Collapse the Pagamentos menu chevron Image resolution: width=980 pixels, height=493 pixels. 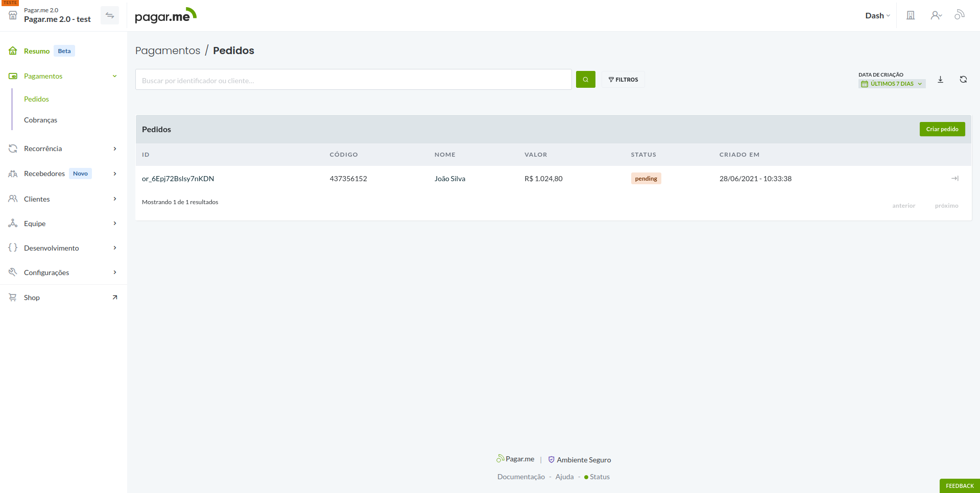pyautogui.click(x=115, y=76)
